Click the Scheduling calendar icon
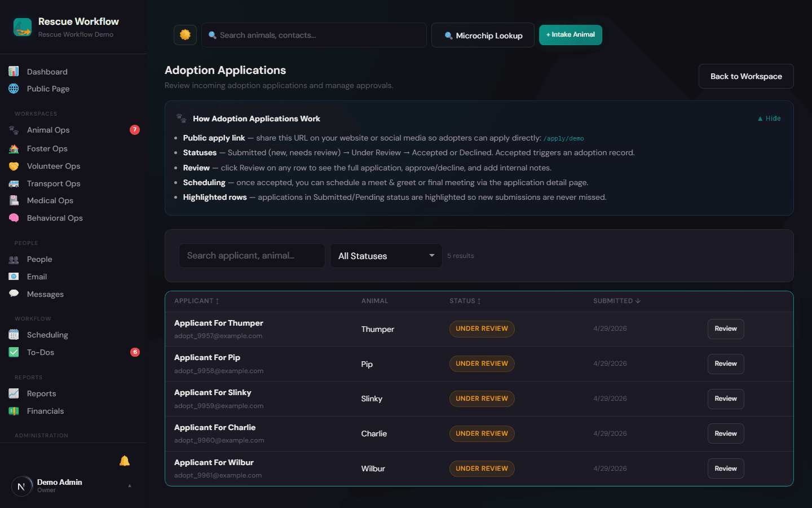812x508 pixels. (x=14, y=335)
